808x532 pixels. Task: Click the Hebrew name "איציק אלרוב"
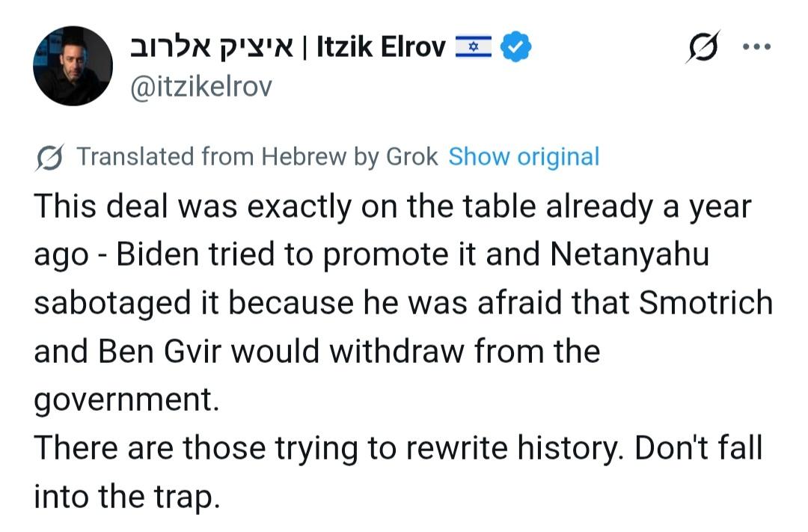(216, 48)
